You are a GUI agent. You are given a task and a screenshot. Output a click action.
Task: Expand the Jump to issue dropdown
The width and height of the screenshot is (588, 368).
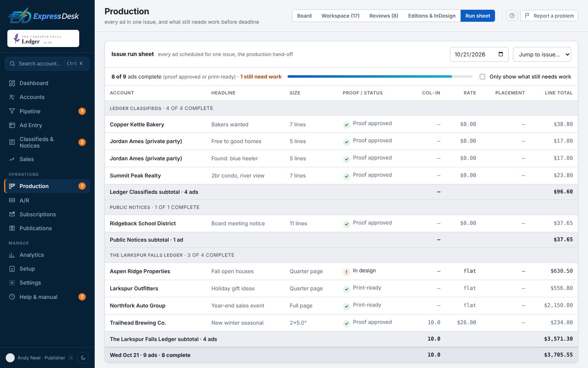click(x=542, y=54)
